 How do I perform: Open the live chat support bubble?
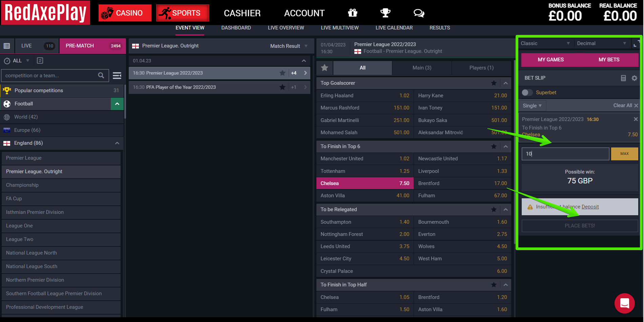(x=625, y=303)
